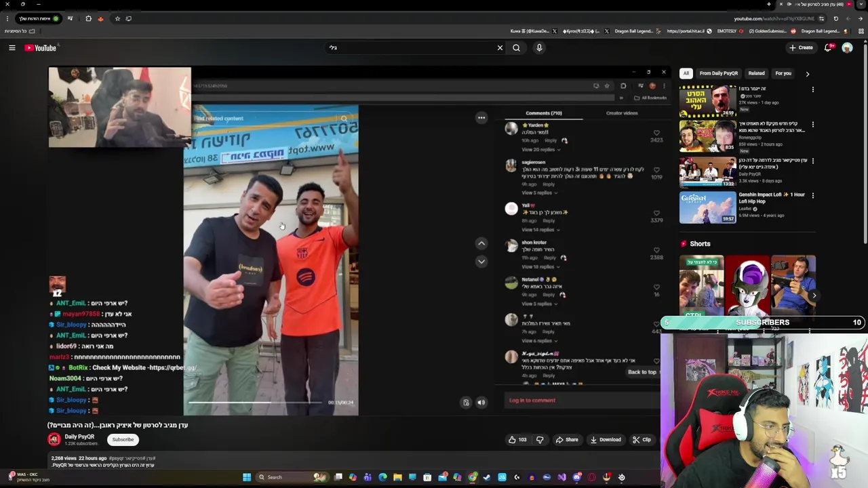Bookmark the page with inner browser star
The width and height of the screenshot is (868, 488).
[x=606, y=86]
